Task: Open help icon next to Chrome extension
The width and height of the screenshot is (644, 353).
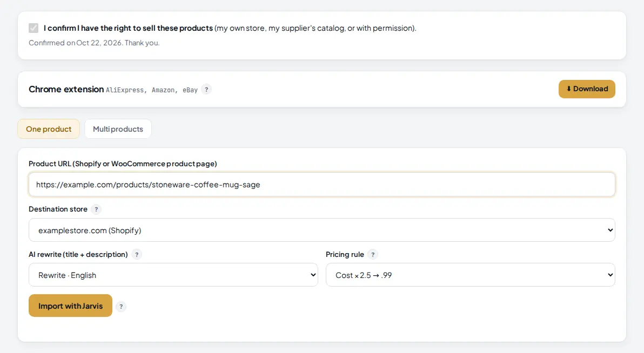Action: point(206,90)
